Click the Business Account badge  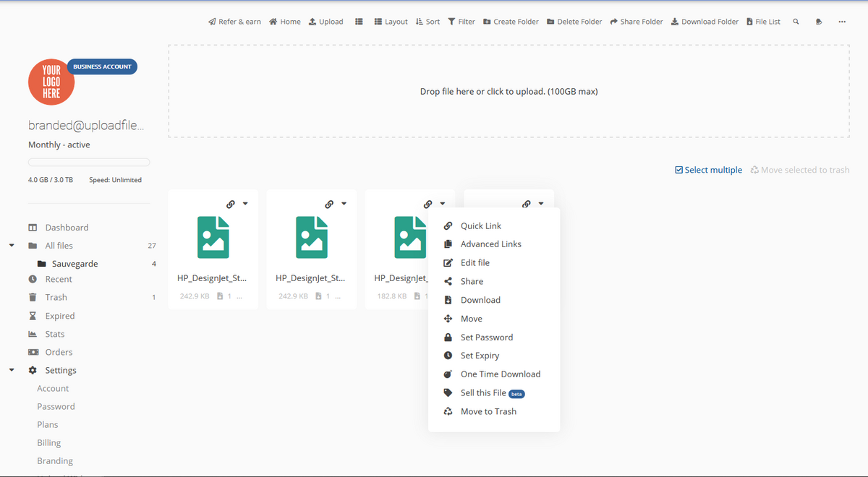pyautogui.click(x=102, y=66)
